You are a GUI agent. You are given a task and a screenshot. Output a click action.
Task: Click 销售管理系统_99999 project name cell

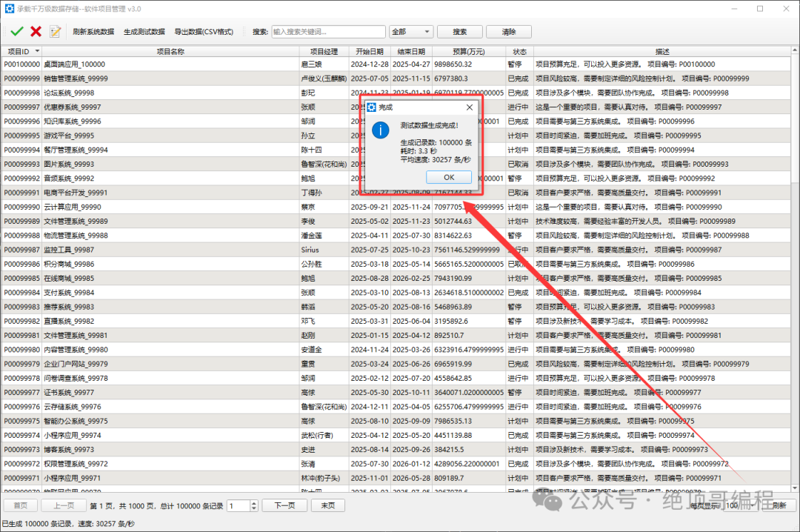170,79
